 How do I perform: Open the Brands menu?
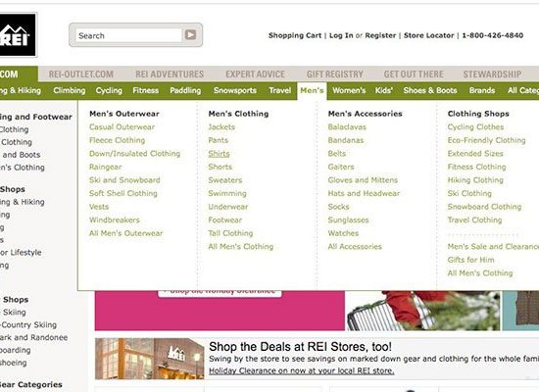[482, 90]
